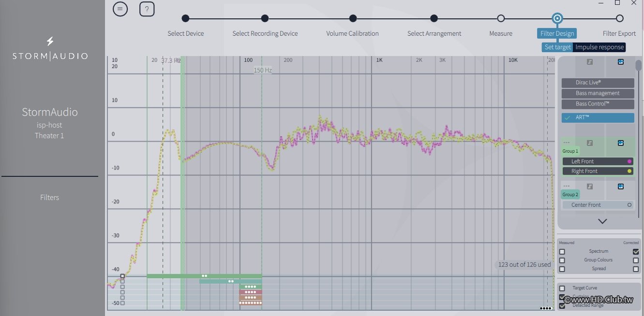Click Group 1 blue link icon
The image size is (644, 316).
(621, 143)
